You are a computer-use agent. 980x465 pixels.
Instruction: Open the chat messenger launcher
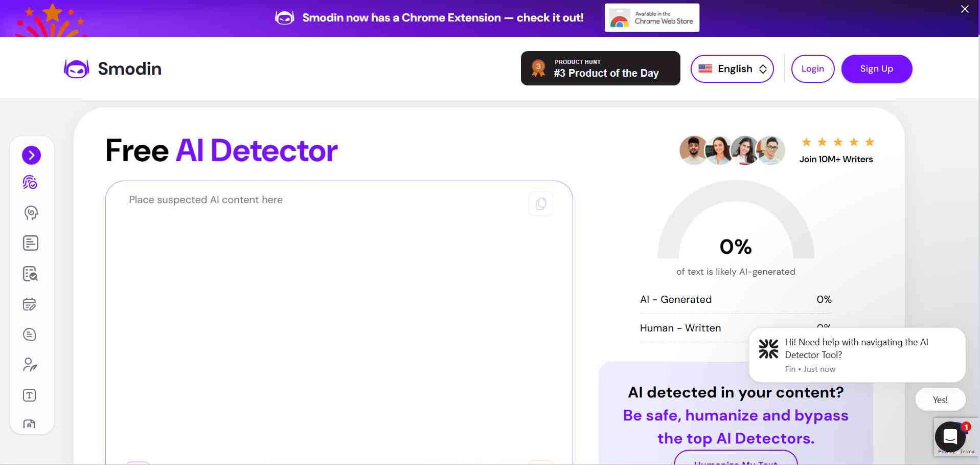(950, 436)
